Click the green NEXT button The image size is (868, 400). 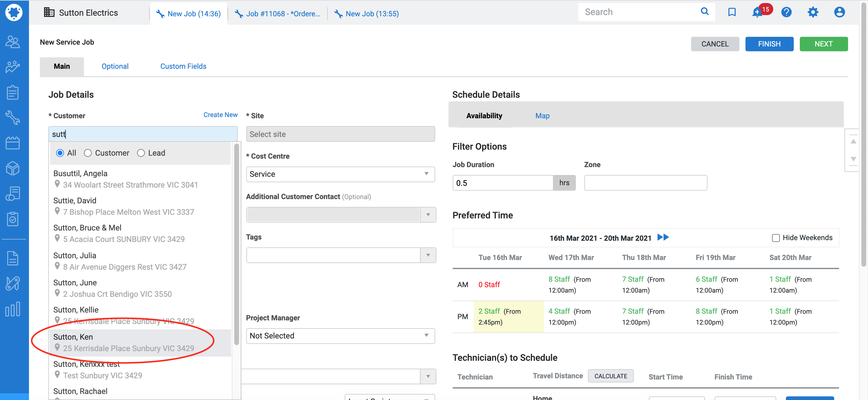click(x=823, y=44)
